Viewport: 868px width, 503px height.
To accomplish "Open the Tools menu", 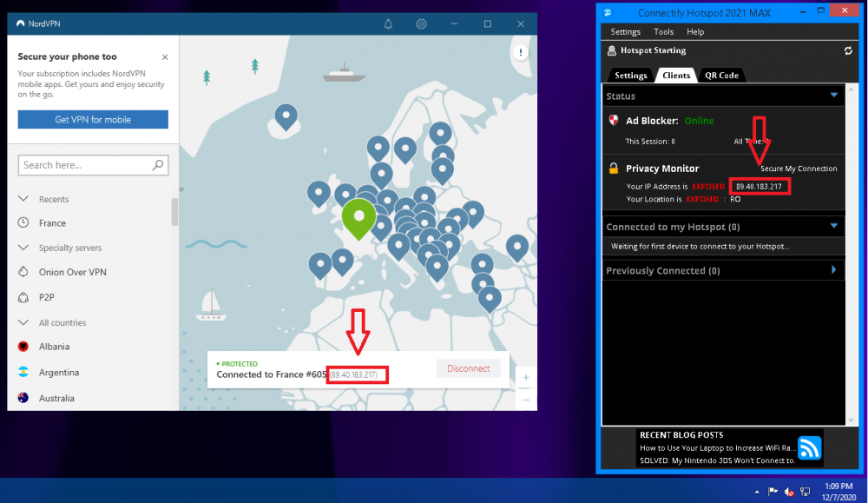I will pos(663,32).
